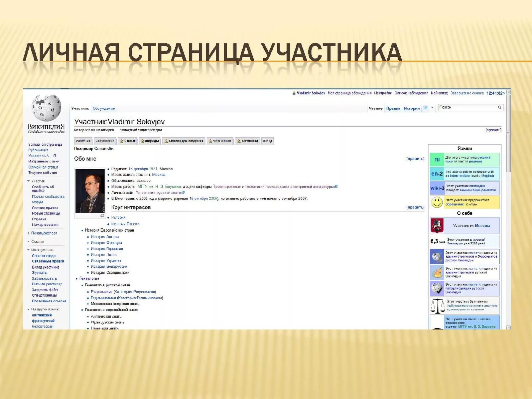Viewport: 532px width, 399px height.
Task: Click the green ru language userbox badge
Action: click(437, 160)
